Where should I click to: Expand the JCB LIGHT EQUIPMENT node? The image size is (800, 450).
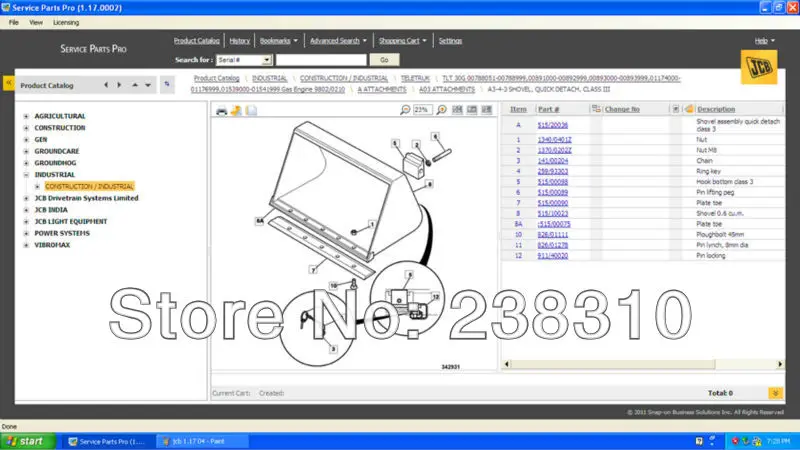pyautogui.click(x=26, y=222)
